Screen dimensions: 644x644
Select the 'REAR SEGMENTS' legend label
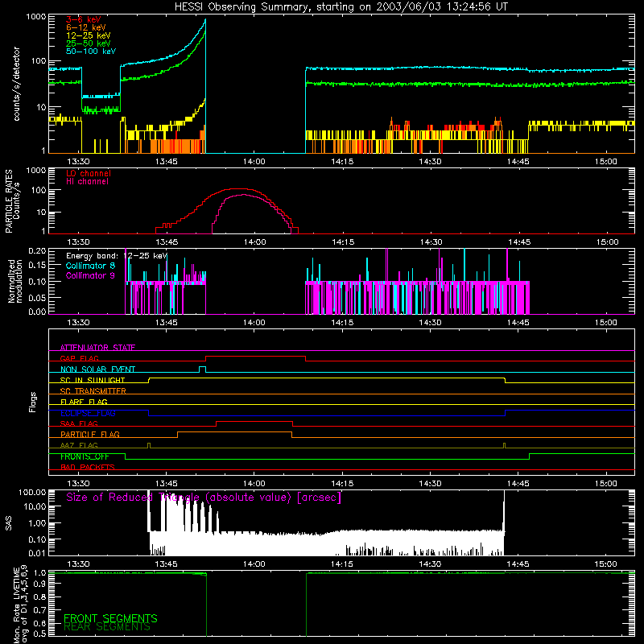(107, 627)
